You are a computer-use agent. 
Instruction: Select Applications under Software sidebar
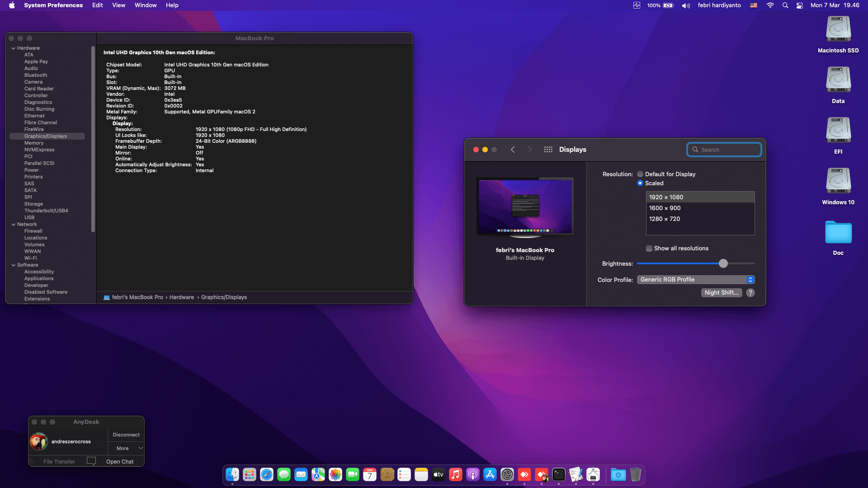(x=39, y=278)
